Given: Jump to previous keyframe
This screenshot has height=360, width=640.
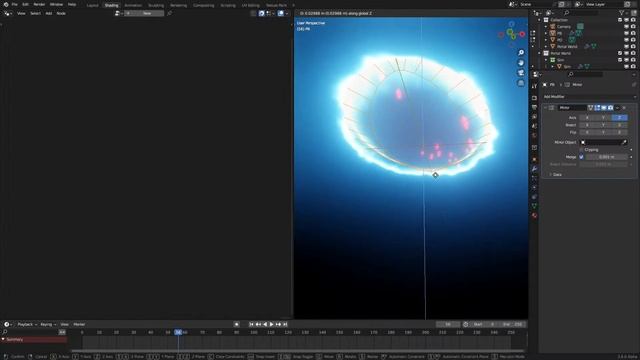Looking at the screenshot, I should click(258, 324).
